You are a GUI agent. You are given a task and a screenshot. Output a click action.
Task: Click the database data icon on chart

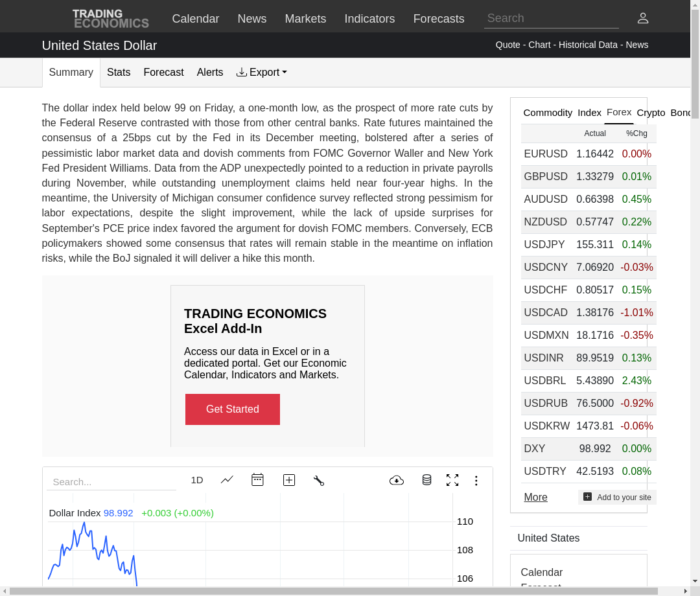[426, 480]
